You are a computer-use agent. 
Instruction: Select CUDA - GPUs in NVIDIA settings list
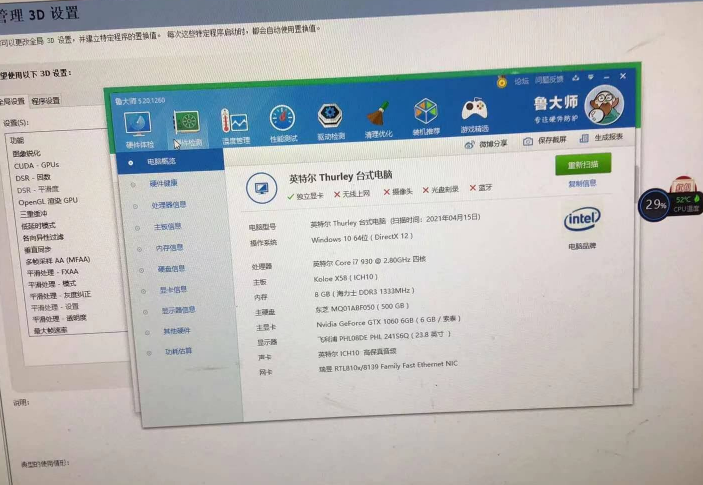click(36, 165)
